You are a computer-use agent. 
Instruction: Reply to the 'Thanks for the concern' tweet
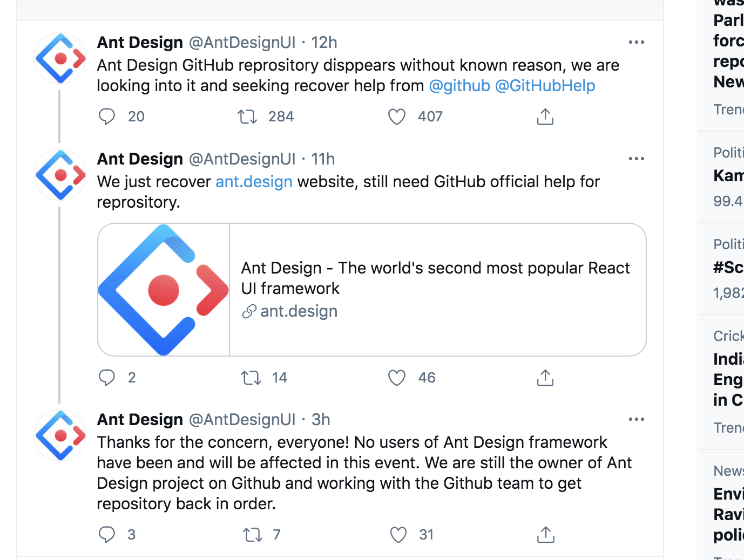(107, 535)
